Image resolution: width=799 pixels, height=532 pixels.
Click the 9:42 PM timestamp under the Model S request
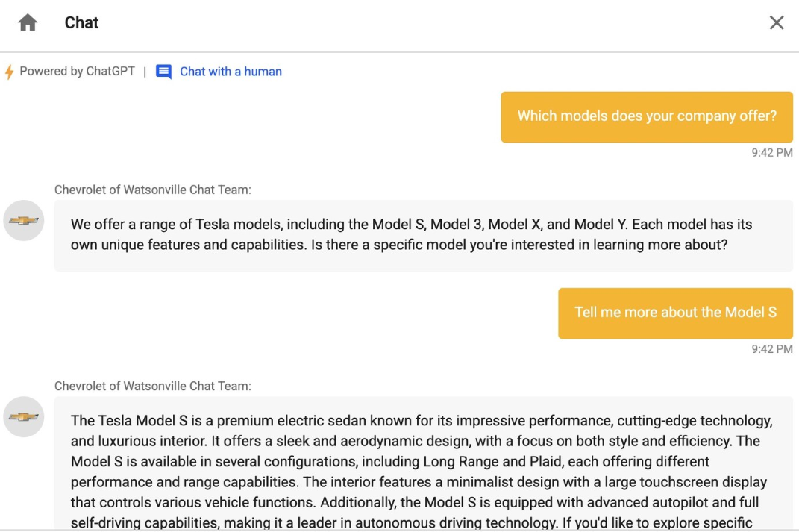pyautogui.click(x=772, y=349)
